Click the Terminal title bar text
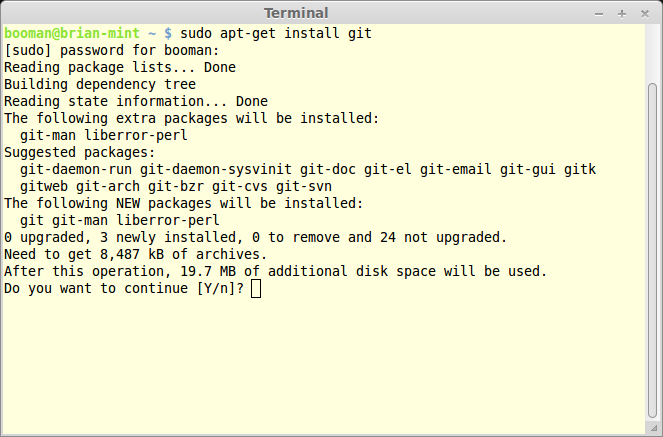Screen dimensions: 663x437 [296, 13]
